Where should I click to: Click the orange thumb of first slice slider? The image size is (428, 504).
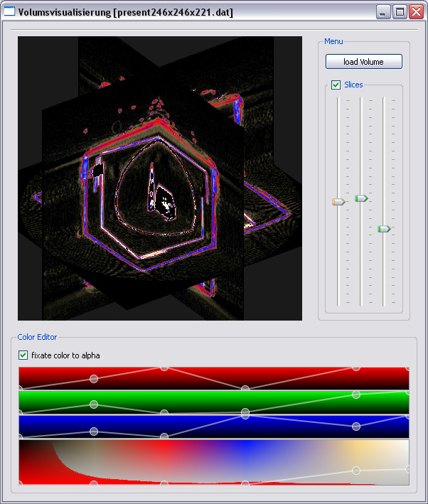click(338, 202)
